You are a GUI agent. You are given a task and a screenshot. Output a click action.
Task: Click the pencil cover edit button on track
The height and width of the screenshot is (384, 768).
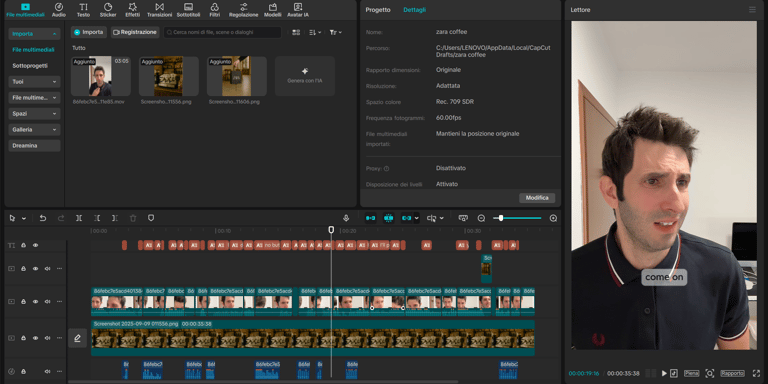click(x=77, y=338)
